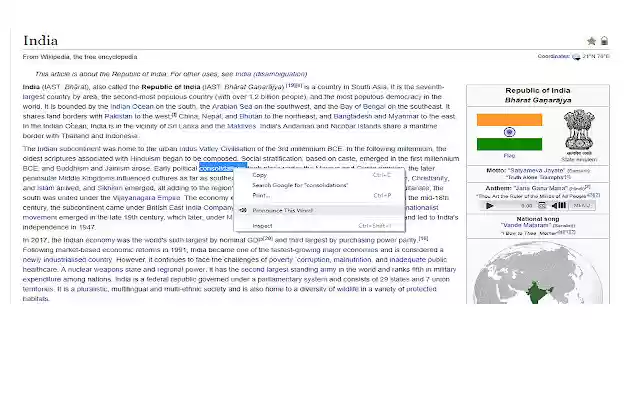Click the padlock icon beside the star

coord(604,41)
